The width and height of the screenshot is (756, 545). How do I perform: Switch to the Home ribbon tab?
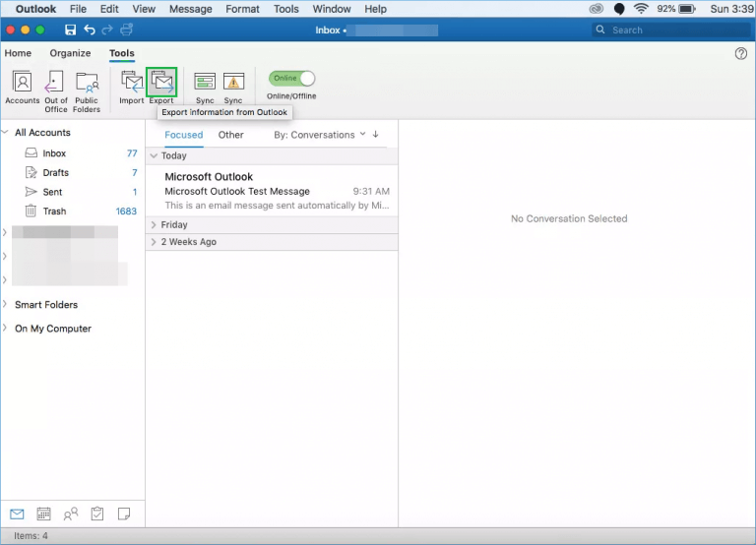(18, 53)
